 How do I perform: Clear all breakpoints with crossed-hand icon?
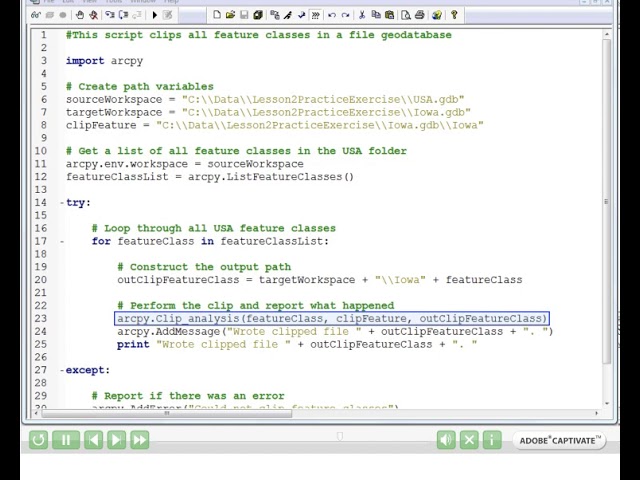tap(93, 15)
